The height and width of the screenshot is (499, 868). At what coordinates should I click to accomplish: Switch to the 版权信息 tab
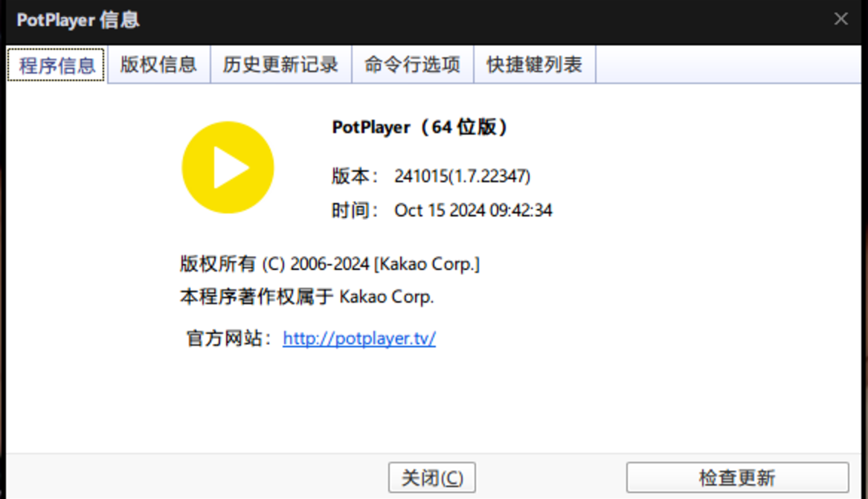pyautogui.click(x=159, y=65)
